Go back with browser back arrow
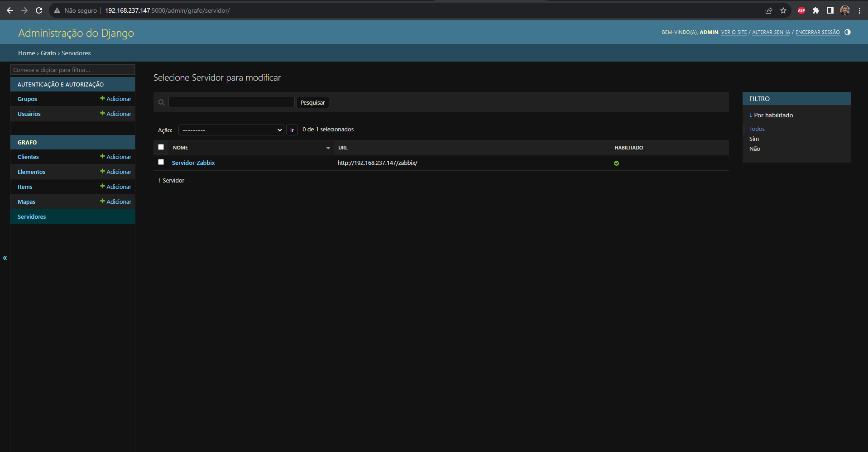Image resolution: width=868 pixels, height=452 pixels. click(10, 10)
